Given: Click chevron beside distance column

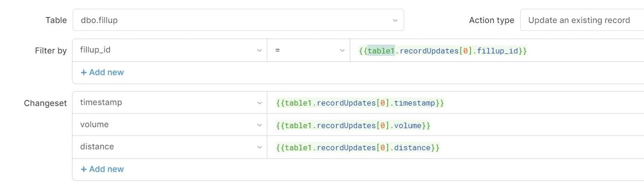Looking at the screenshot, I should [x=259, y=147].
